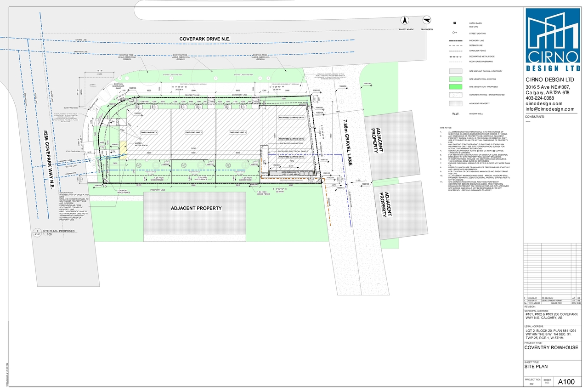
Task: Click the CATCH BASIN legend text
Action: 475,23
